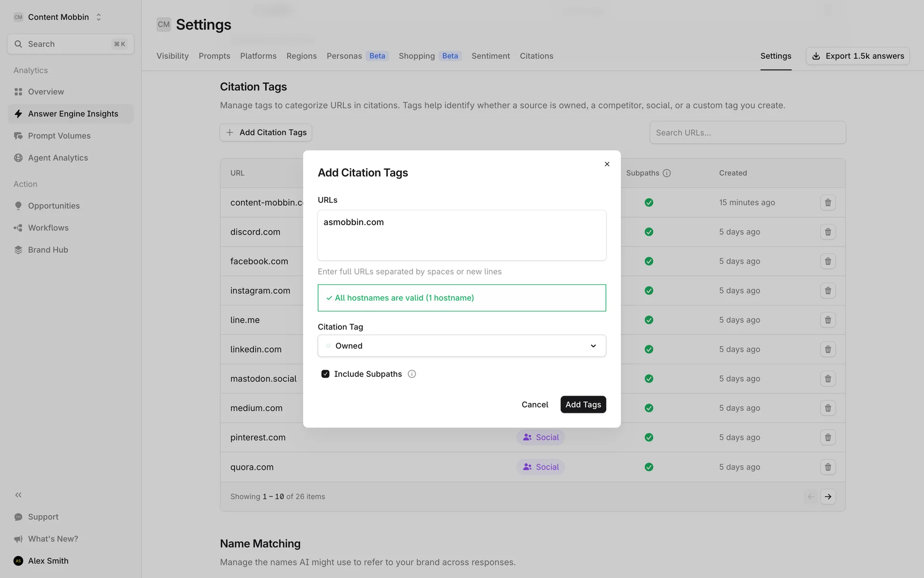Click the URLs text area containing asmobbin.com
This screenshot has width=924, height=578.
point(462,236)
